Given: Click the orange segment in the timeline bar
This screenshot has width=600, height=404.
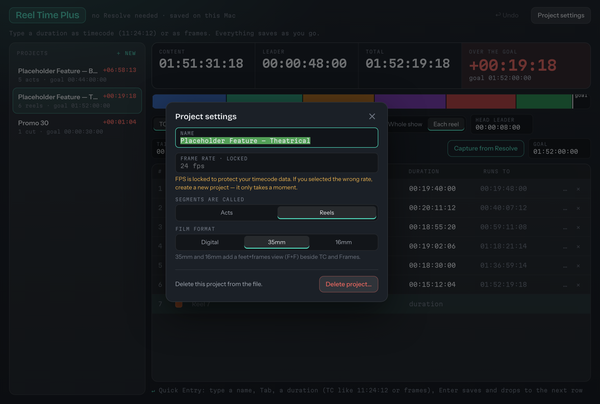Looking at the screenshot, I should (338, 102).
